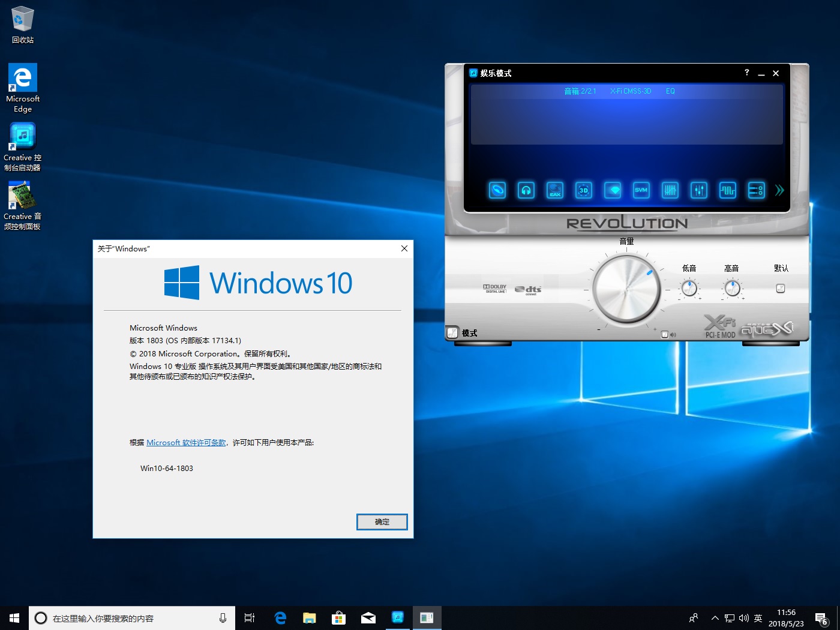Open the Windows Start menu
The width and height of the screenshot is (840, 630).
point(14,618)
